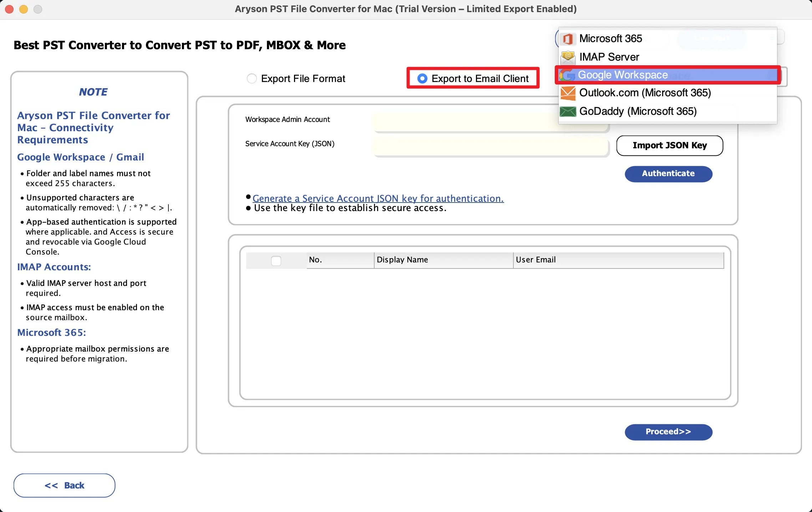The image size is (812, 512).
Task: Click the red close window button
Action: click(x=10, y=9)
